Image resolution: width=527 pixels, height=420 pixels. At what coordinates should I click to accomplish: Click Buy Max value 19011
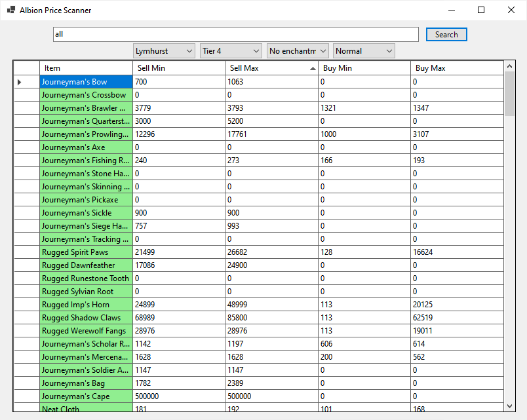[457, 331]
